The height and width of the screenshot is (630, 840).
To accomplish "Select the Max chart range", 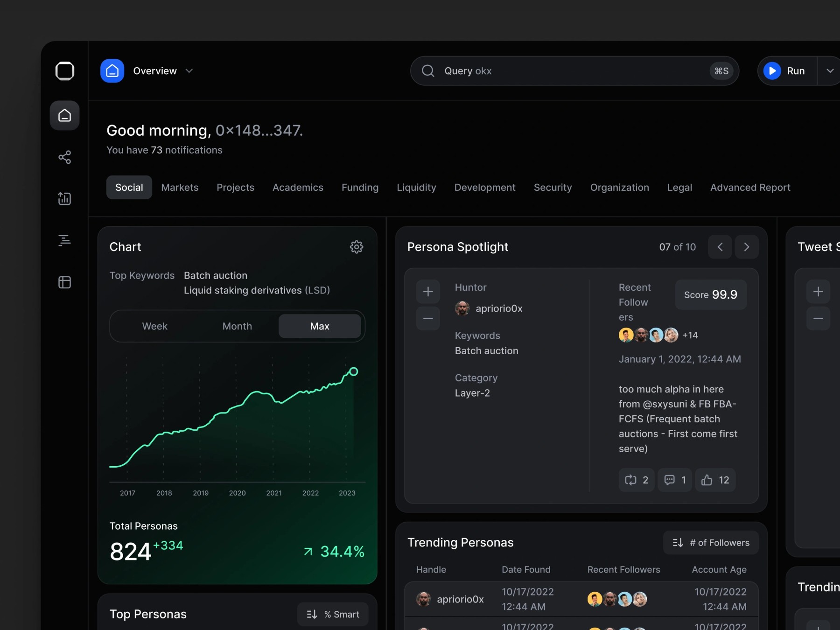I will coord(320,326).
